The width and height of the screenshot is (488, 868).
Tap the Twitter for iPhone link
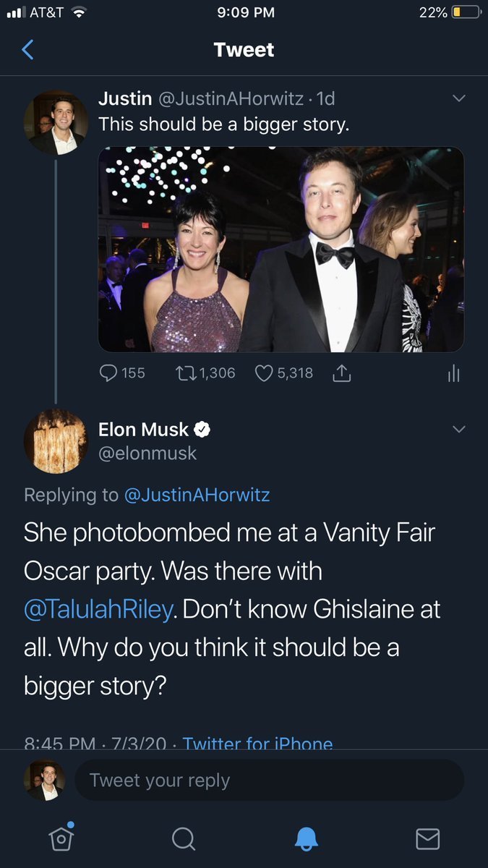pos(257,742)
